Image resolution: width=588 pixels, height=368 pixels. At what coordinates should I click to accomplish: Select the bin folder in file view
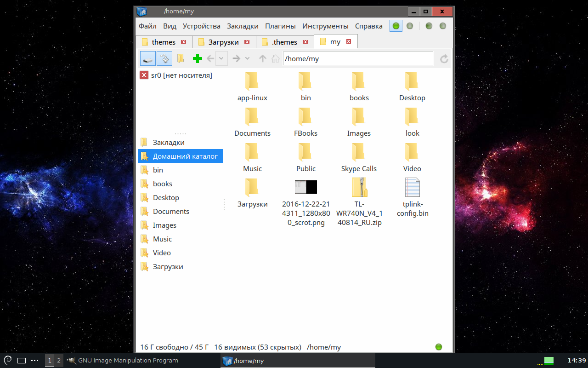click(x=305, y=81)
